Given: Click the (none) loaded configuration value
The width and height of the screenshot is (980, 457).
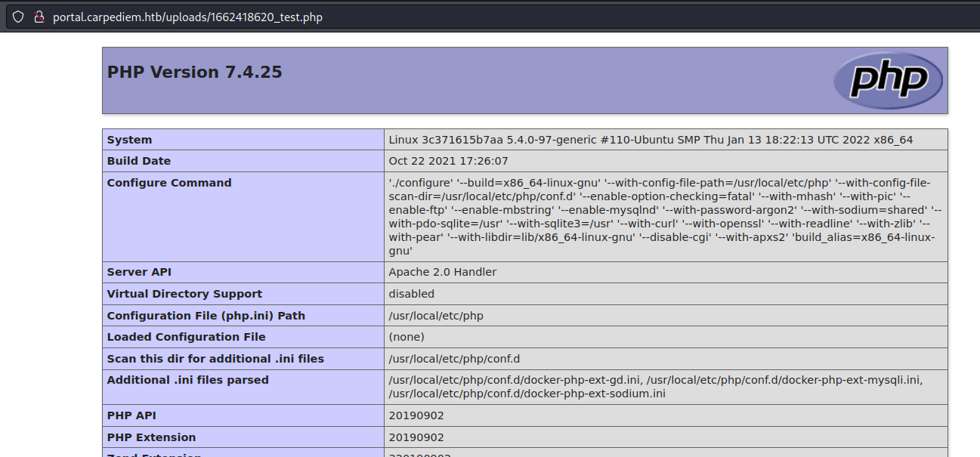Looking at the screenshot, I should tap(407, 337).
